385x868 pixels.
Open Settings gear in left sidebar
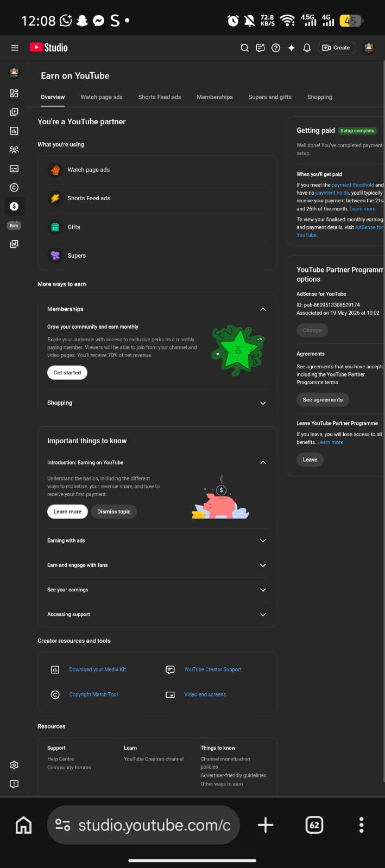[14, 765]
